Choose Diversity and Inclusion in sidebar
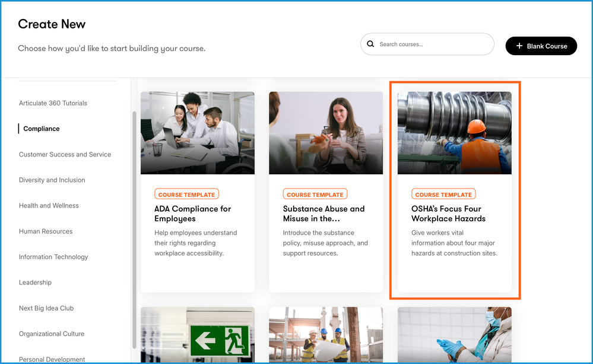This screenshot has height=364, width=593. (x=52, y=180)
